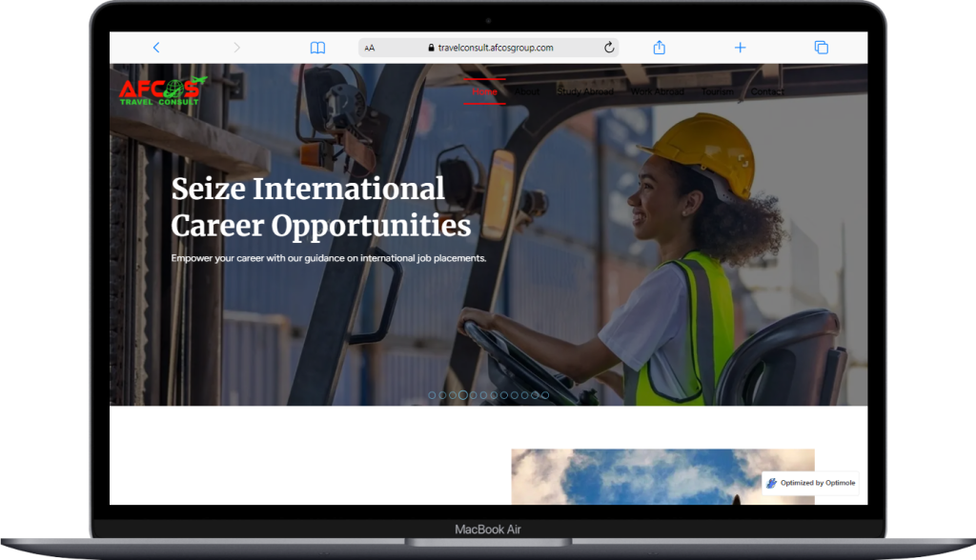Viewport: 976px width, 560px height.
Task: Add a new tab with plus icon
Action: point(740,48)
